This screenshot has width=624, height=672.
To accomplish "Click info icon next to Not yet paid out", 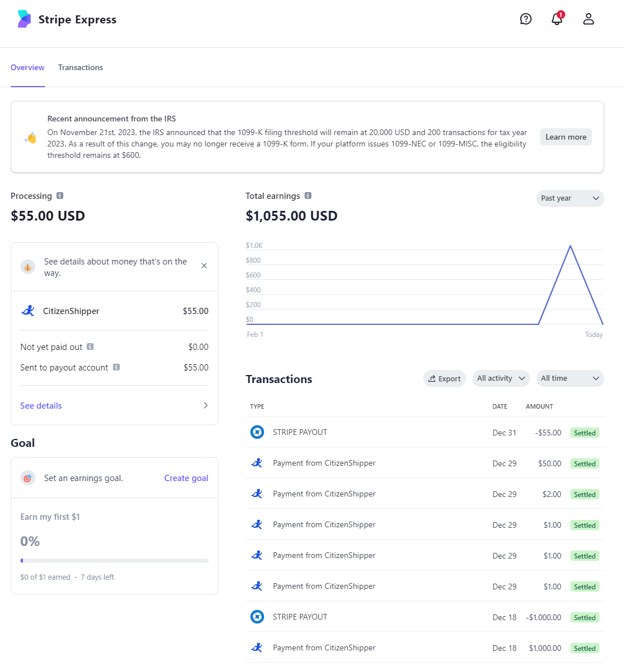I will pyautogui.click(x=90, y=347).
